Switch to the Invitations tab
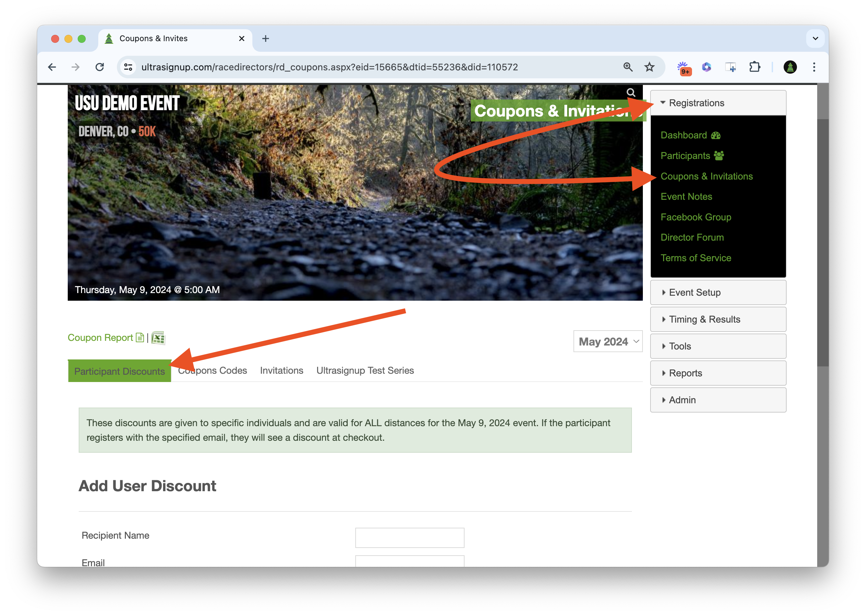This screenshot has width=866, height=616. point(282,371)
